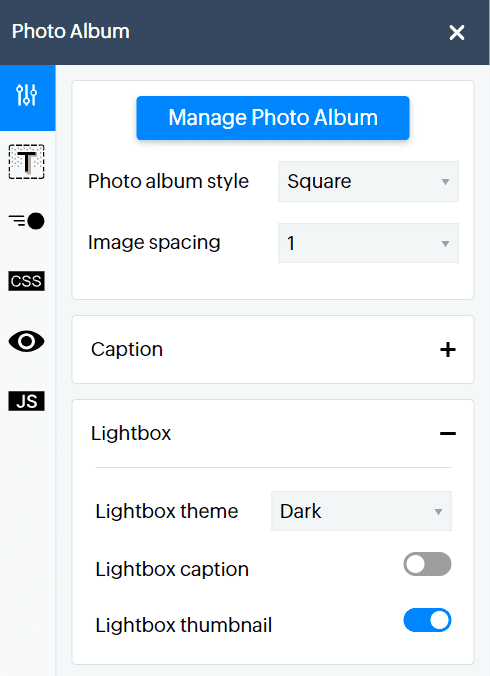Collapse Lightbox with the minus icon
This screenshot has height=676, width=490.
click(448, 433)
